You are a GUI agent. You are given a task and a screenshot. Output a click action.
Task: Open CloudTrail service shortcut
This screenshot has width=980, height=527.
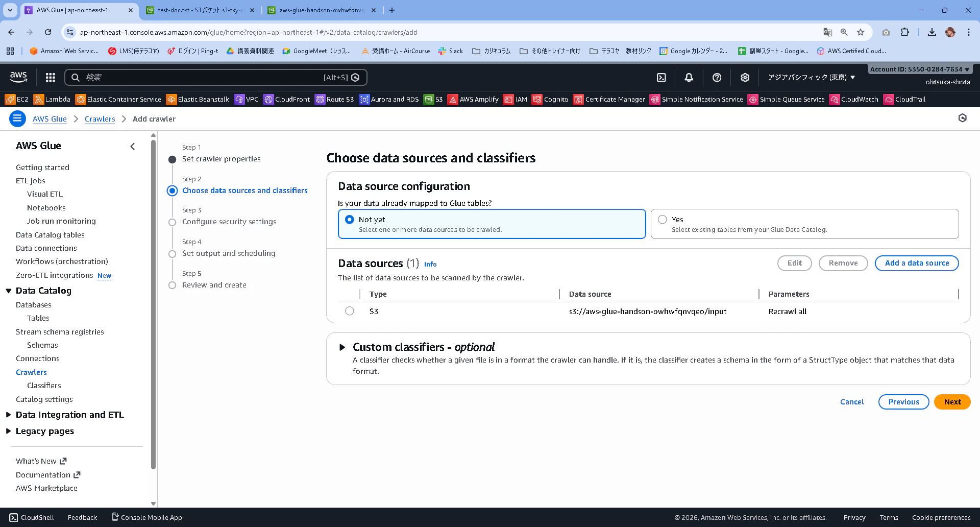tap(904, 100)
